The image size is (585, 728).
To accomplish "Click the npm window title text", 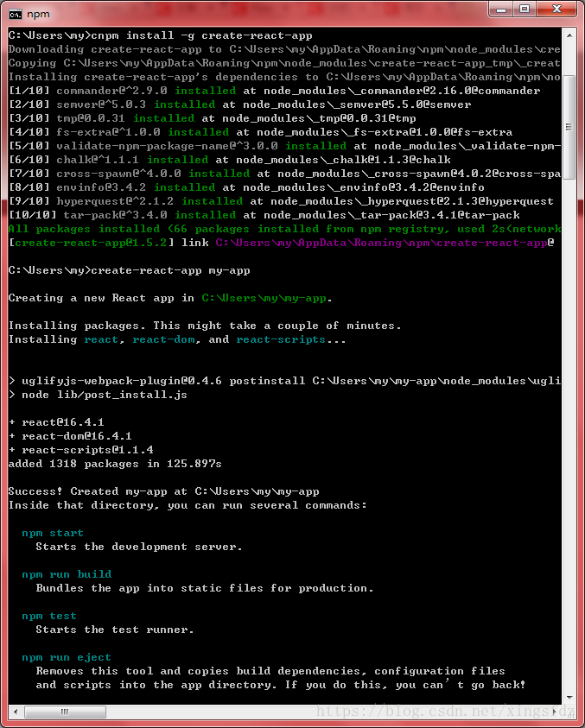I will coord(38,15).
